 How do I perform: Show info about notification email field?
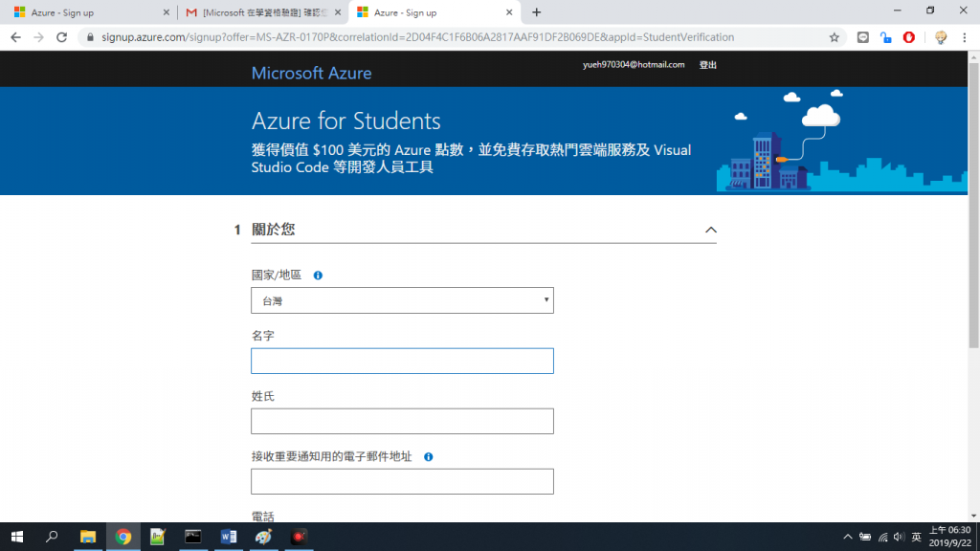point(428,456)
